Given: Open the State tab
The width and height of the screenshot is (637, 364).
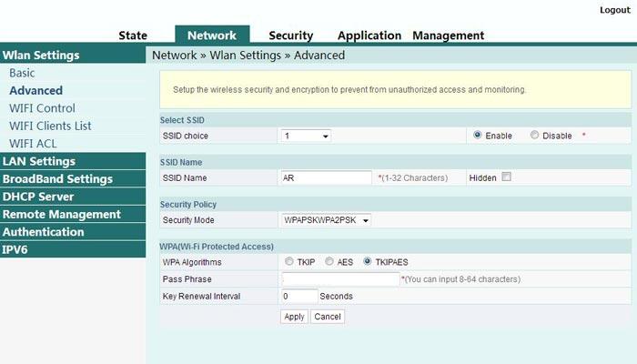Looking at the screenshot, I should point(133,35).
